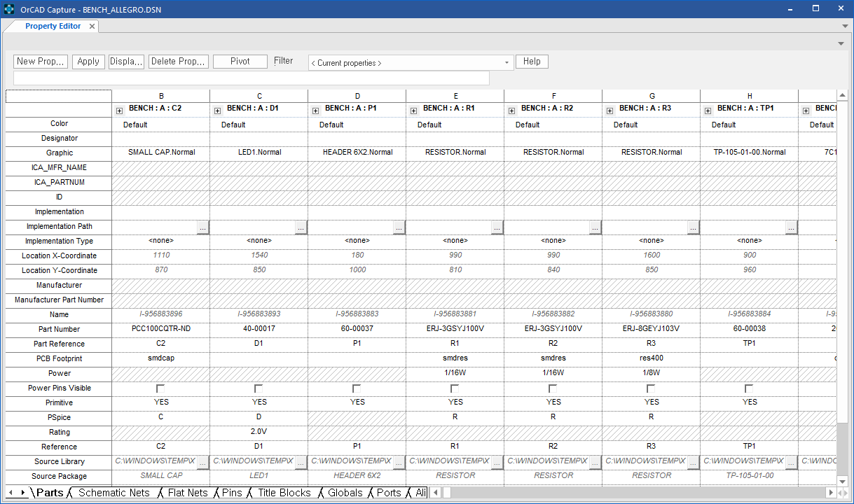Screen dimensions: 854x504
Task: Expand the BENCH : A : D1 column
Action: (217, 110)
